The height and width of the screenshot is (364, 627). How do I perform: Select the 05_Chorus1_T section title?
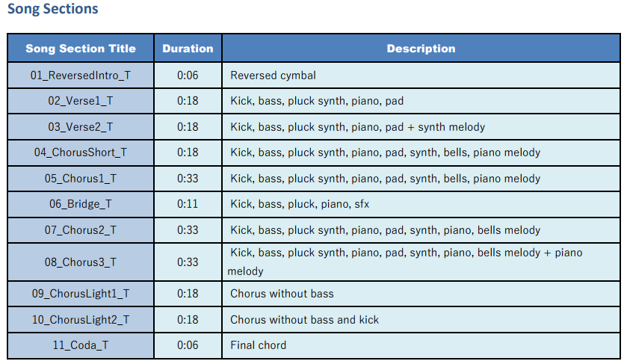[x=81, y=179]
